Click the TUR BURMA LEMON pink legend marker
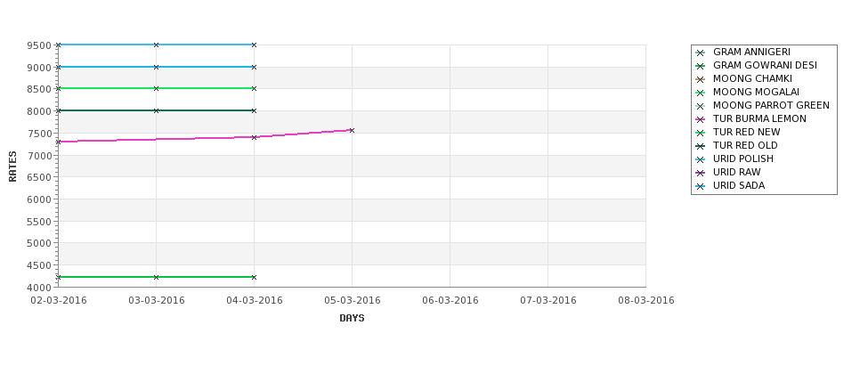This screenshot has width=868, height=382. pos(701,119)
